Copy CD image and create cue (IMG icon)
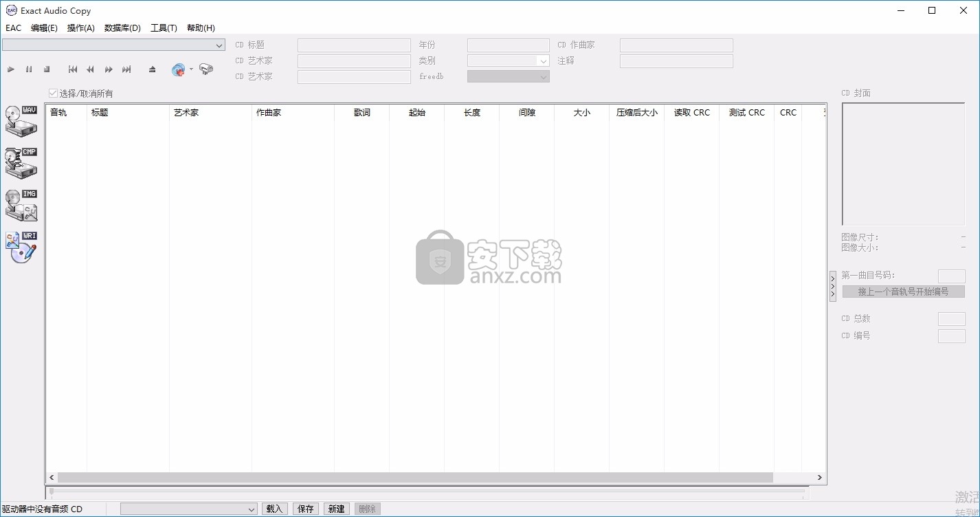This screenshot has width=980, height=517. pos(21,206)
